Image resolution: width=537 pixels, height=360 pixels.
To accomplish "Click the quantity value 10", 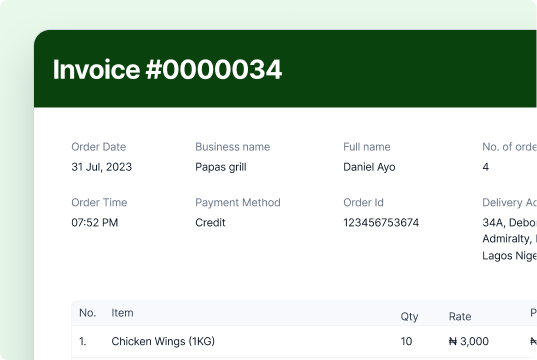I will coord(406,342).
